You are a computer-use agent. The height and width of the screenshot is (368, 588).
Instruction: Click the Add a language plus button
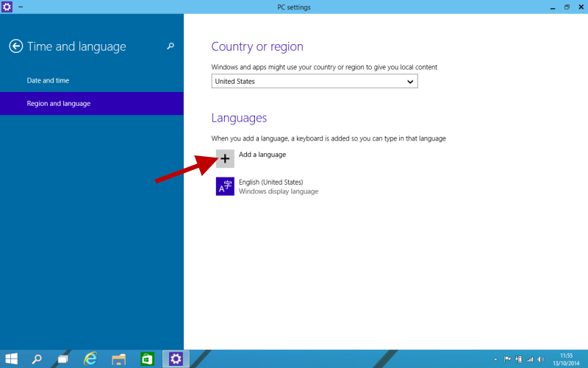tap(225, 158)
